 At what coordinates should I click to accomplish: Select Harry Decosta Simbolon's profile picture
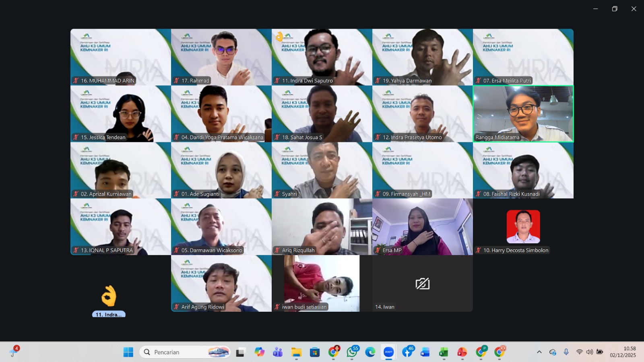523,226
